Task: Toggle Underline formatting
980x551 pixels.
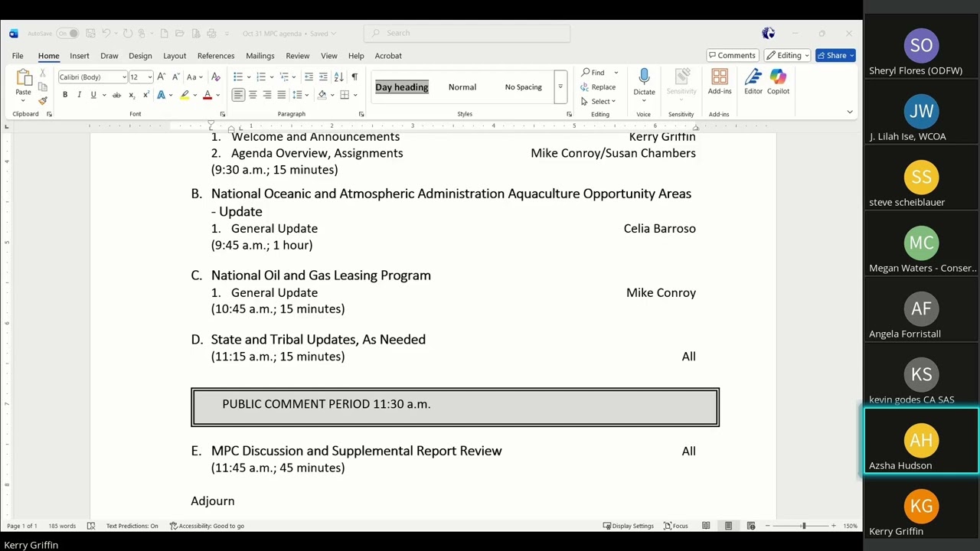Action: 93,95
